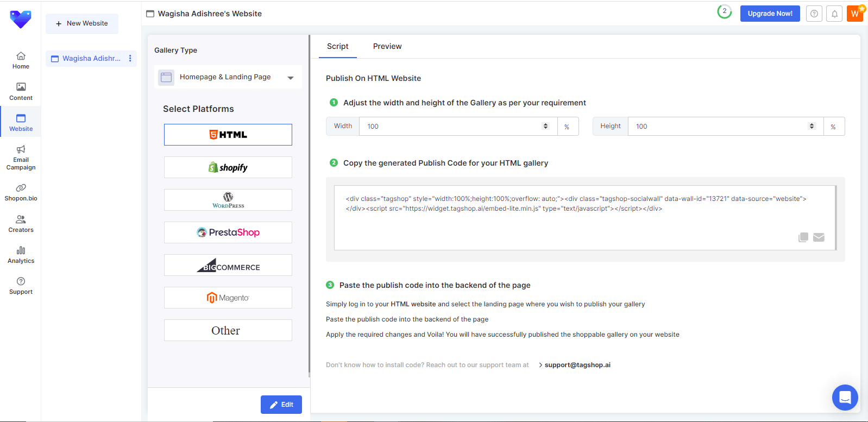The height and width of the screenshot is (422, 868).
Task: Select the Magento platform option
Action: coord(228,298)
